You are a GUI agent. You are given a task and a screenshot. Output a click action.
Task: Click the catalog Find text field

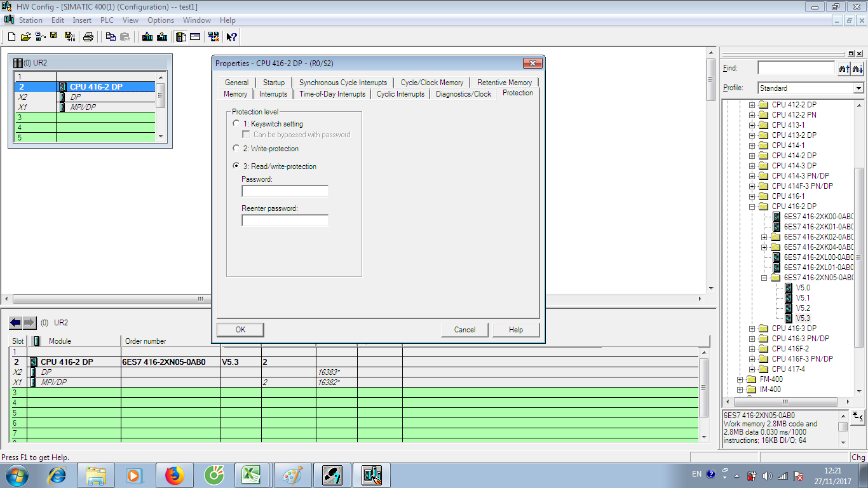coord(796,68)
